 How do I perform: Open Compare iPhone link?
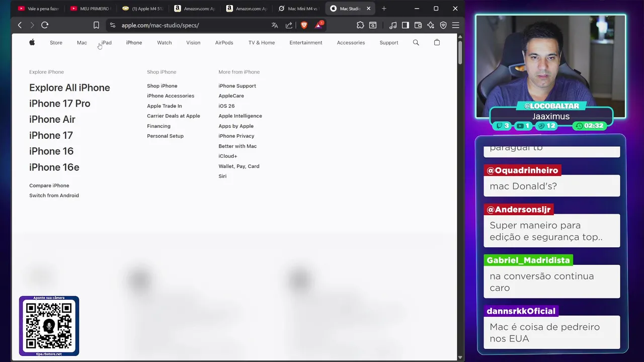49,186
